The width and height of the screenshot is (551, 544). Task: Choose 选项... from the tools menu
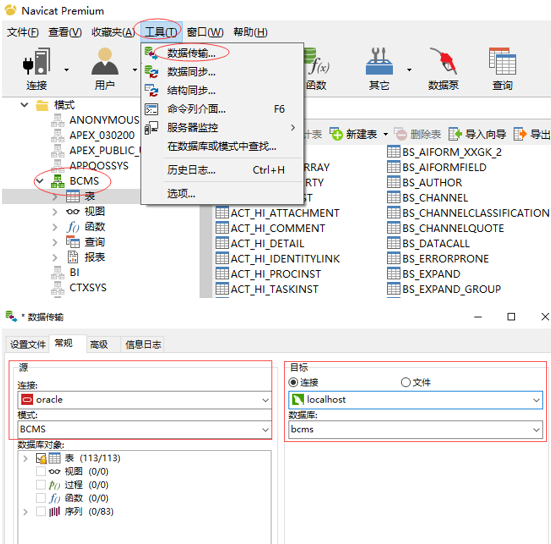221,193
